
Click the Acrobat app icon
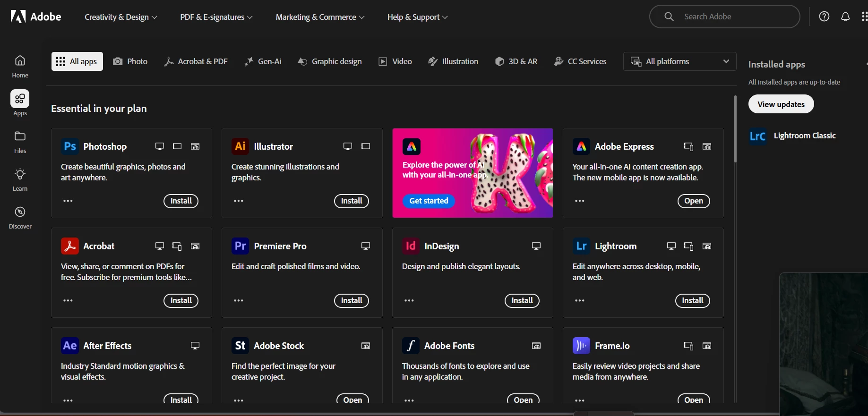click(x=70, y=246)
